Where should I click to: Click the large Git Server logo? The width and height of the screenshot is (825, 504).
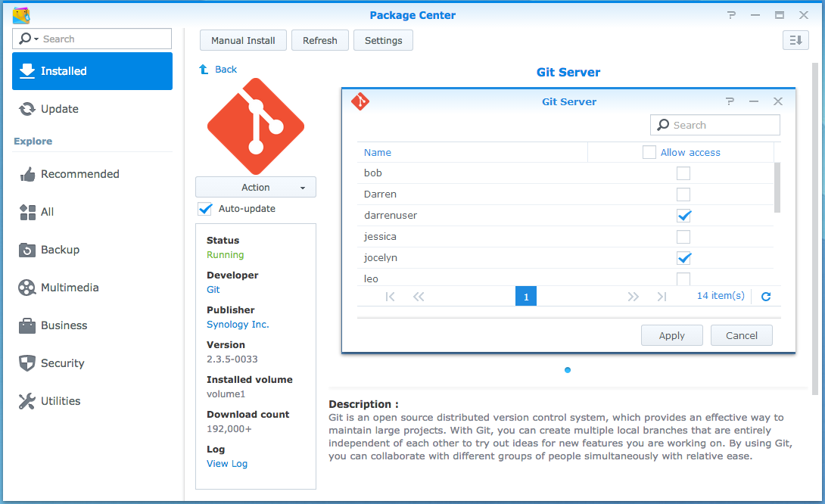[256, 126]
